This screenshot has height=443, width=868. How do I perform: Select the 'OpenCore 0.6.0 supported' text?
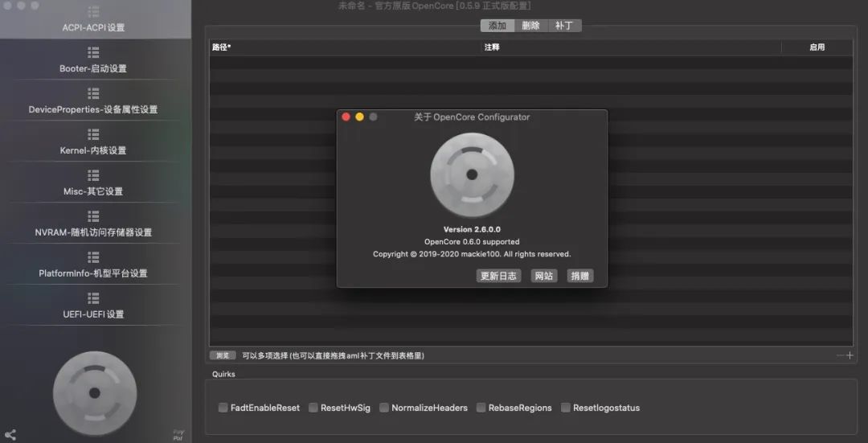[x=473, y=241]
